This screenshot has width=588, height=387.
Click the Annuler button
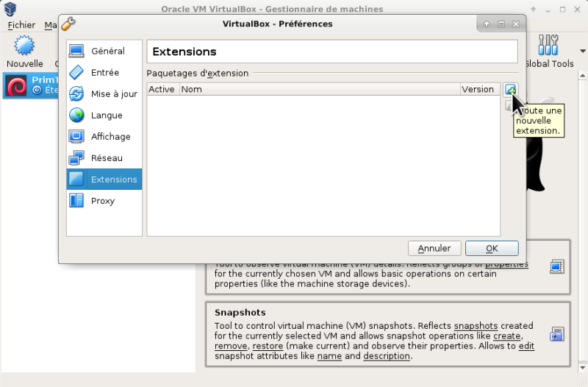coord(434,249)
